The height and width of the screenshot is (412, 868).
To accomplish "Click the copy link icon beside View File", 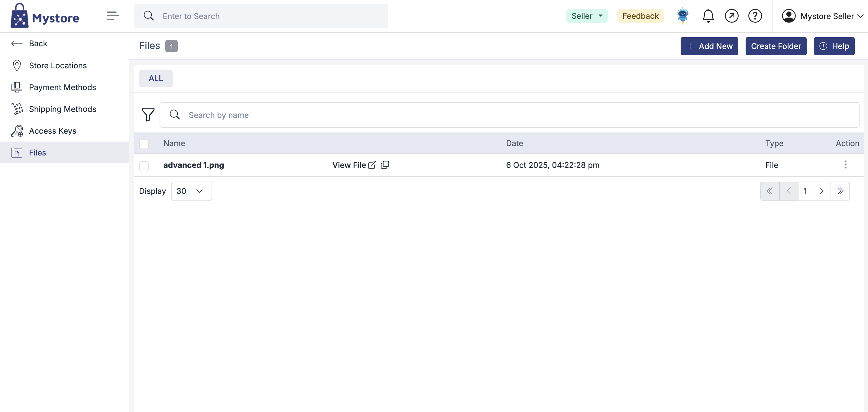I will tap(385, 165).
